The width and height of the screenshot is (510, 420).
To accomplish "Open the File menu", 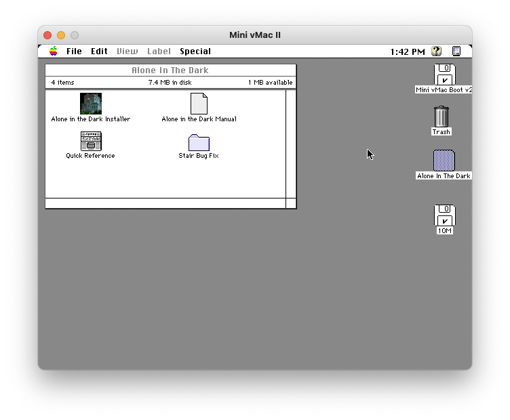I will [74, 51].
